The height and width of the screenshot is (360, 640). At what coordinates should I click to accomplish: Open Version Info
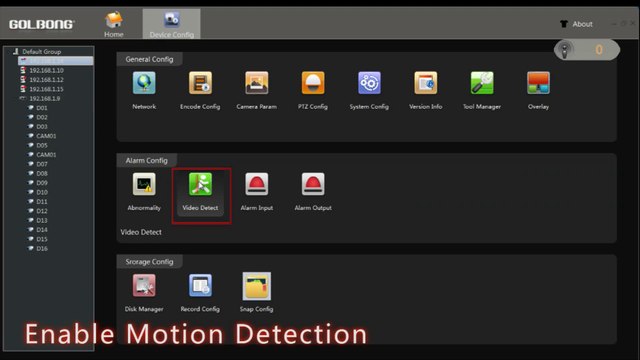click(425, 83)
